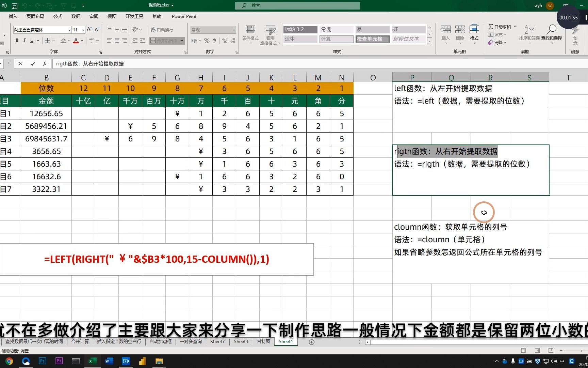
Task: Open the font name combo box
Action: click(x=42, y=30)
